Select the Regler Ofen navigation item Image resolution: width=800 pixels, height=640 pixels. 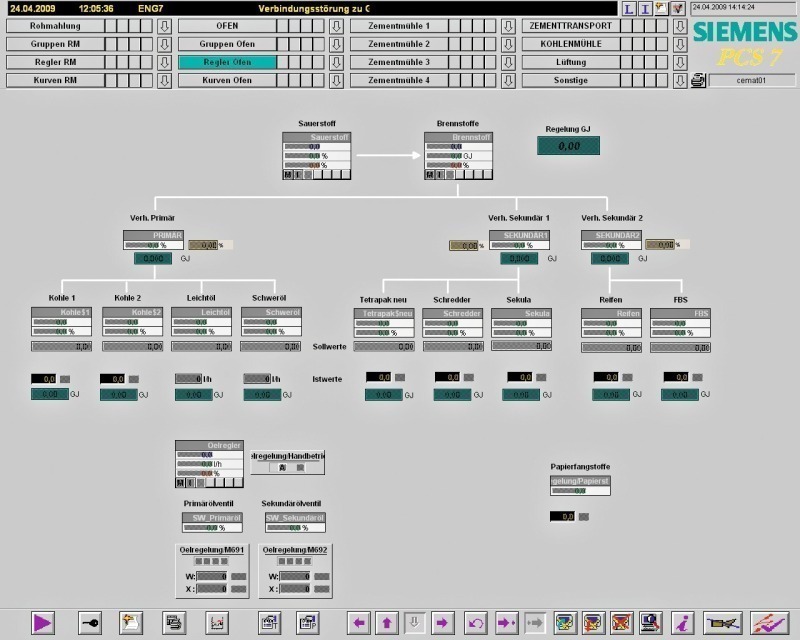tap(227, 62)
